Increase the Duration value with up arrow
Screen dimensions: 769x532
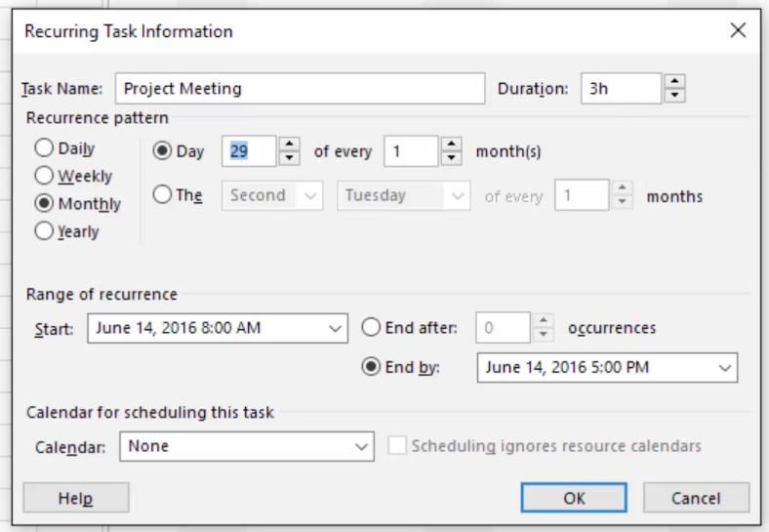pyautogui.click(x=675, y=81)
